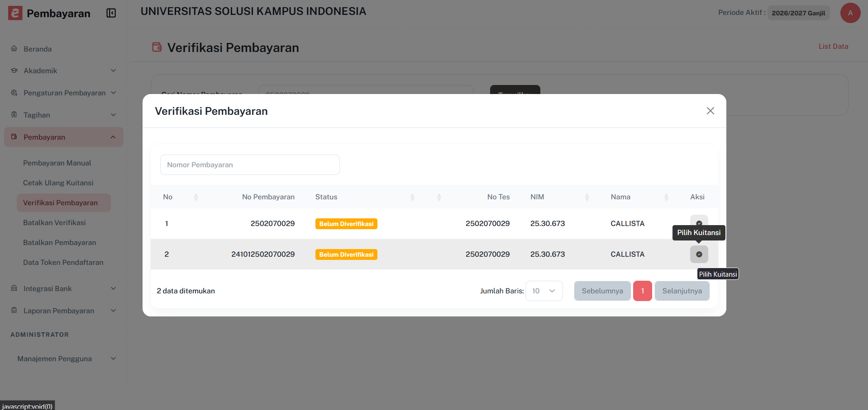Select Pilih Kuitansi checkmark for row 2
Image resolution: width=868 pixels, height=410 pixels.
coord(699,254)
